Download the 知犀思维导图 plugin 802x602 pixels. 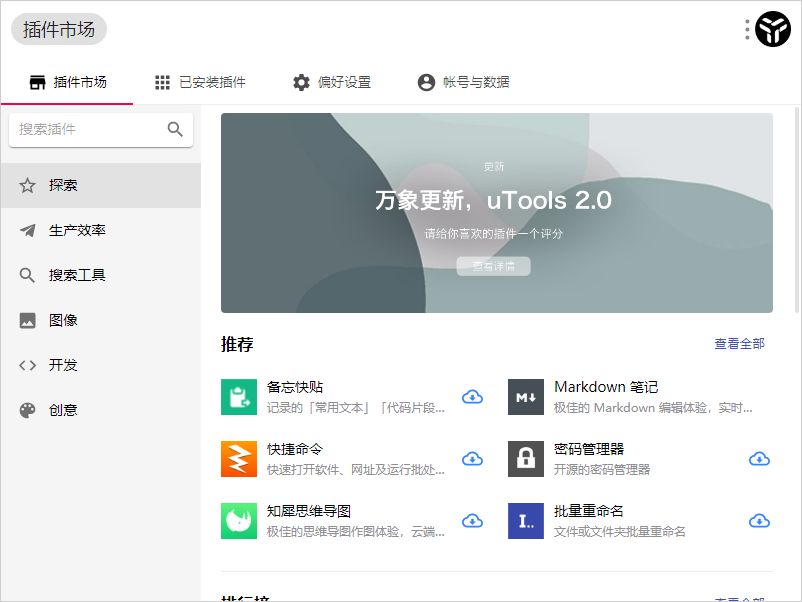472,520
